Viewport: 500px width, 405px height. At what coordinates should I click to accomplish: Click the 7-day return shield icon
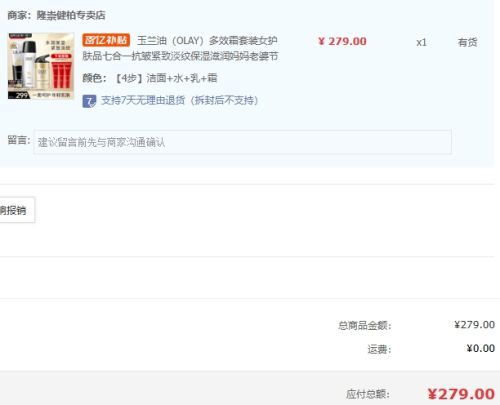click(89, 101)
